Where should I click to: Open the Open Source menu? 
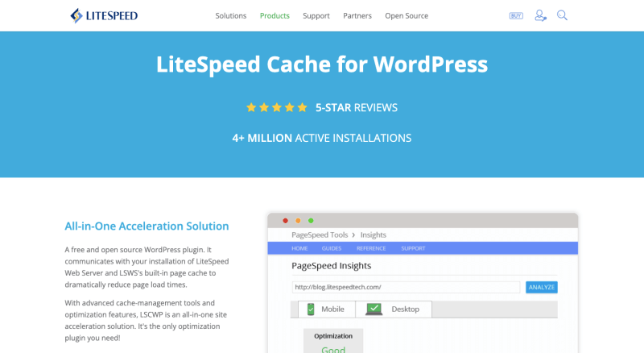(x=407, y=15)
